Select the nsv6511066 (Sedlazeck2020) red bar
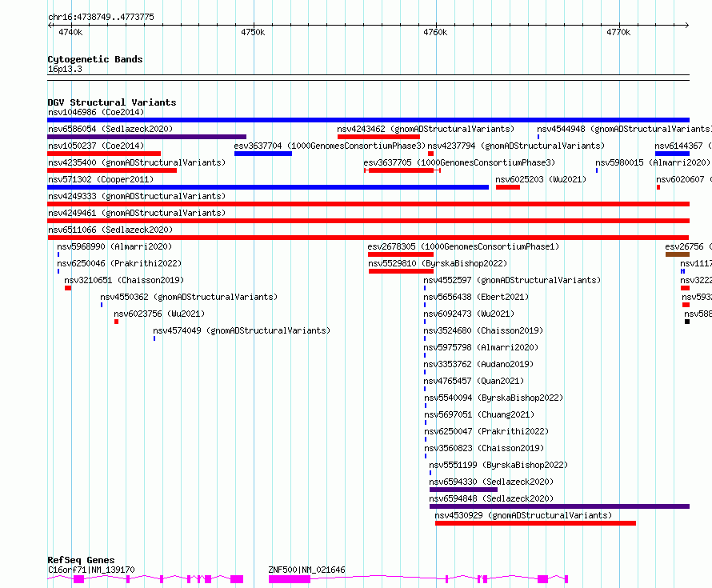Image resolution: width=712 pixels, height=588 pixels. pyautogui.click(x=368, y=238)
